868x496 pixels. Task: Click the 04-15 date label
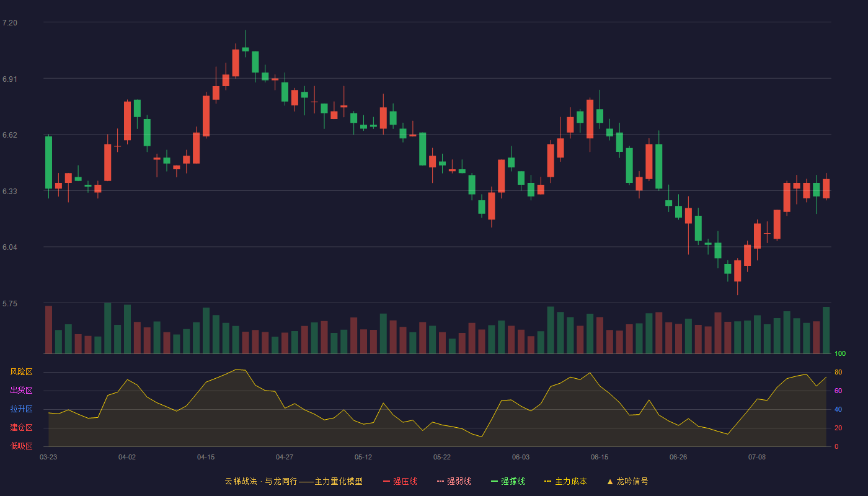(x=206, y=457)
